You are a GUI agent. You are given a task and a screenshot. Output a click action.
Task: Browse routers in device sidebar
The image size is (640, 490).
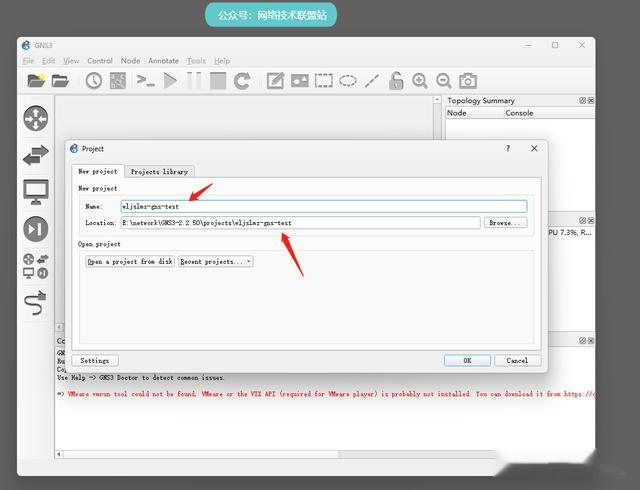click(x=36, y=118)
